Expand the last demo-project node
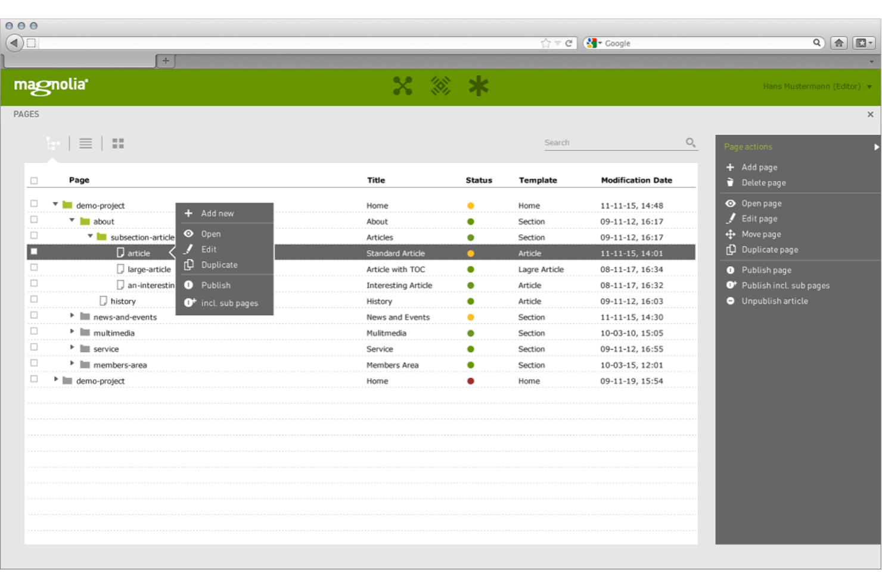This screenshot has height=588, width=882. (x=56, y=379)
